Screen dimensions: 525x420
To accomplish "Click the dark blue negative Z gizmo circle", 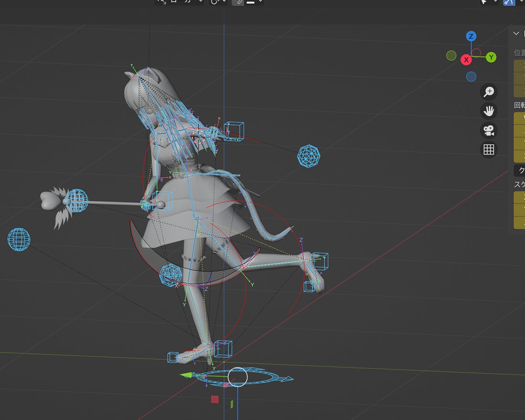I will tap(471, 77).
